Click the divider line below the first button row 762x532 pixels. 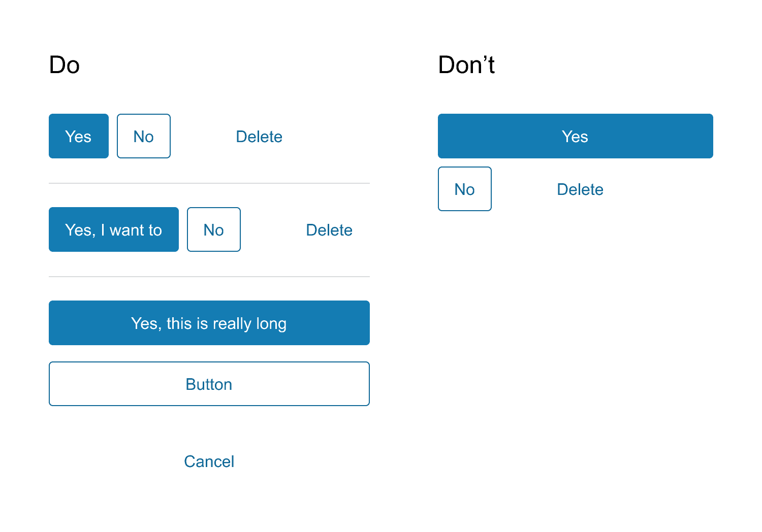pyautogui.click(x=209, y=183)
